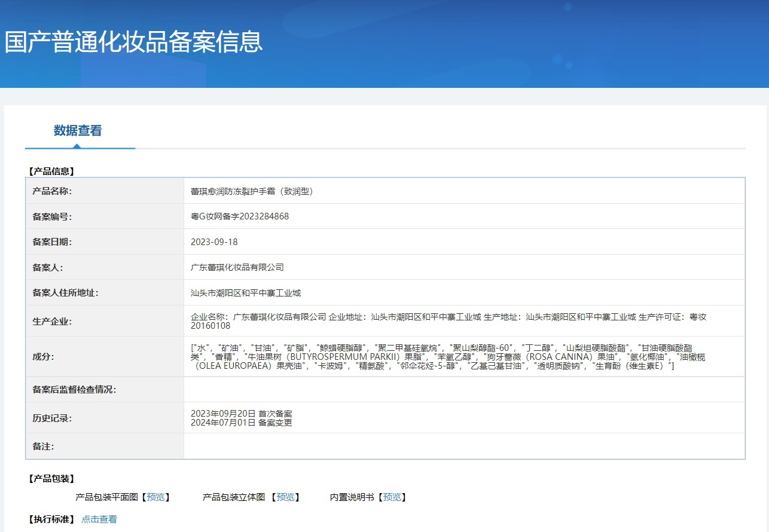
Task: Open 产品包装立体图 预览 link
Action: tap(285, 497)
